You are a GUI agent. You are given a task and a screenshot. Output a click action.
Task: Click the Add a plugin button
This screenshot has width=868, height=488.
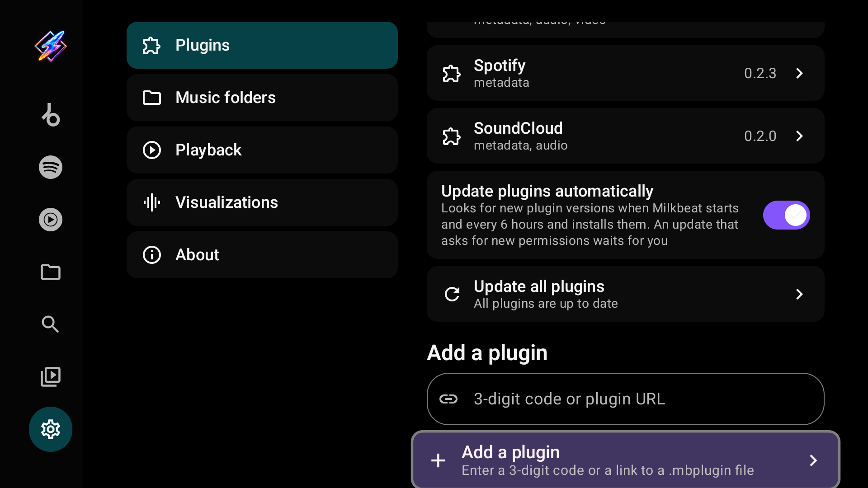coord(626,460)
